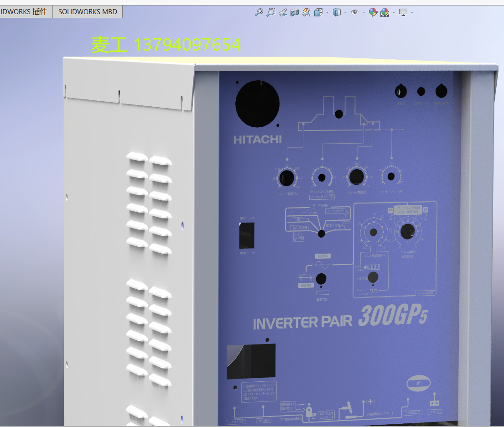Select the 300GP5 model label
Screen dimensions: 504x427
[x=393, y=315]
